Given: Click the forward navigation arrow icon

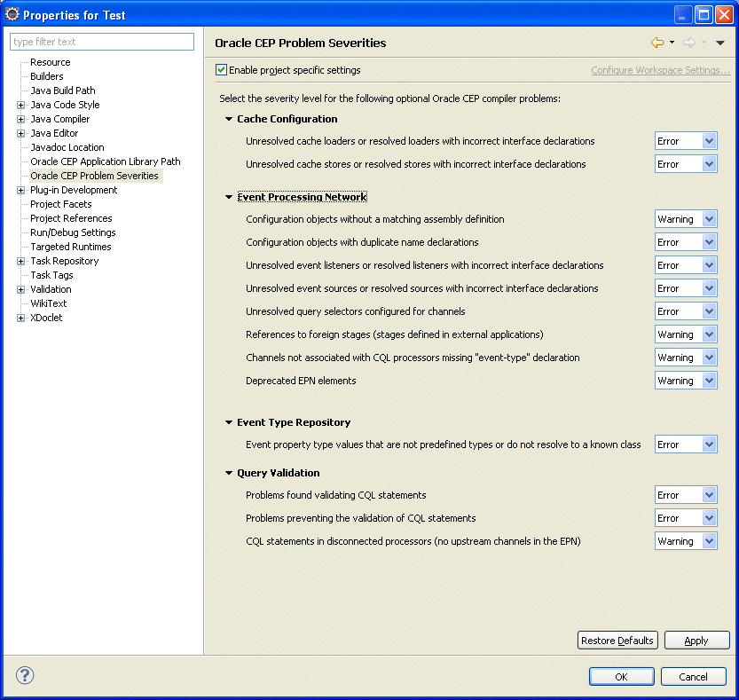Looking at the screenshot, I should coord(689,43).
